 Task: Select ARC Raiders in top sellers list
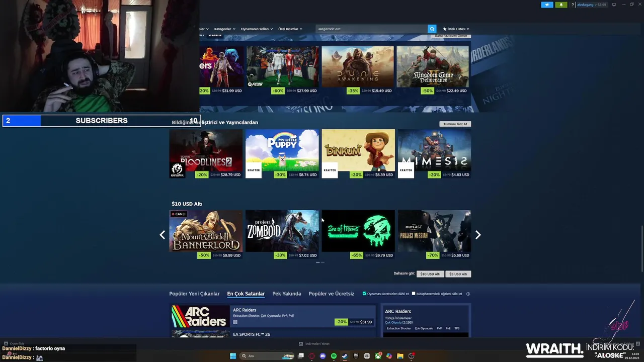pos(273,316)
